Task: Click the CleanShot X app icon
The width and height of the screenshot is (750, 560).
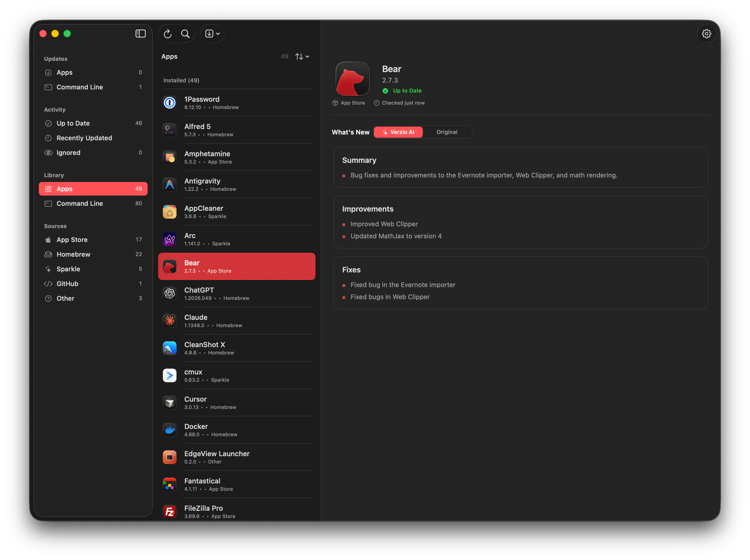Action: (x=169, y=348)
